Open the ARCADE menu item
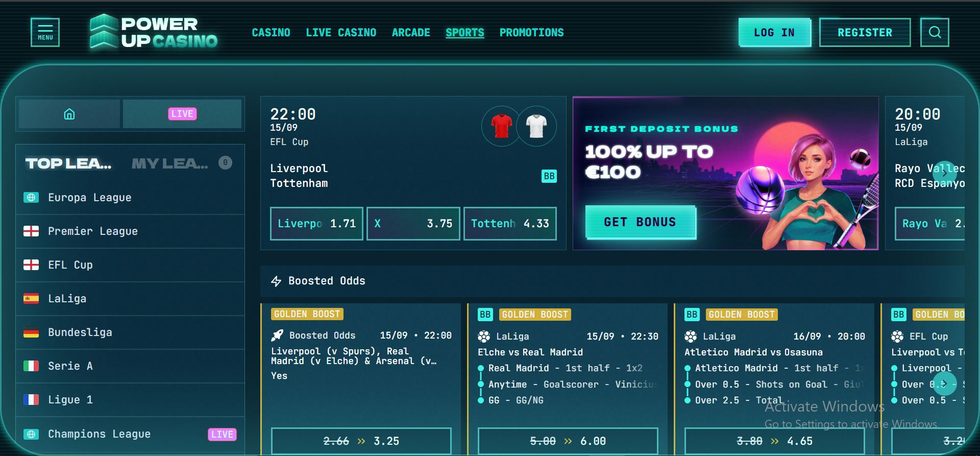The image size is (980, 456). [x=411, y=33]
